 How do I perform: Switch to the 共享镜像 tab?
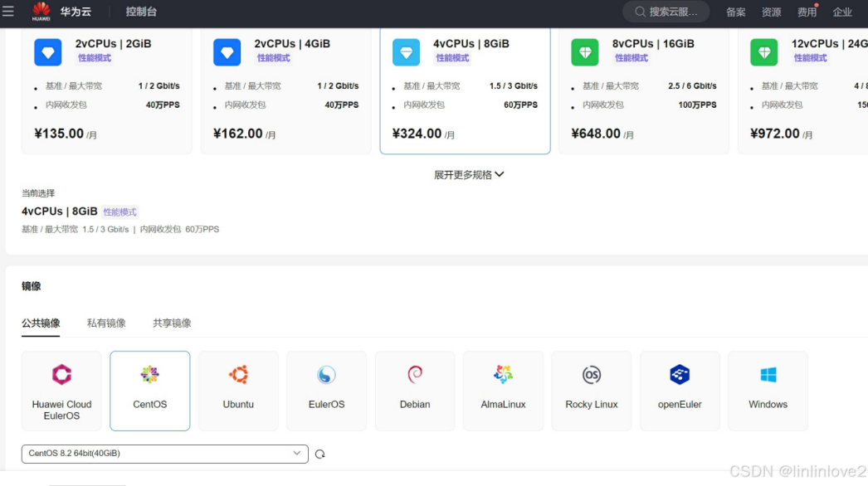coord(172,323)
